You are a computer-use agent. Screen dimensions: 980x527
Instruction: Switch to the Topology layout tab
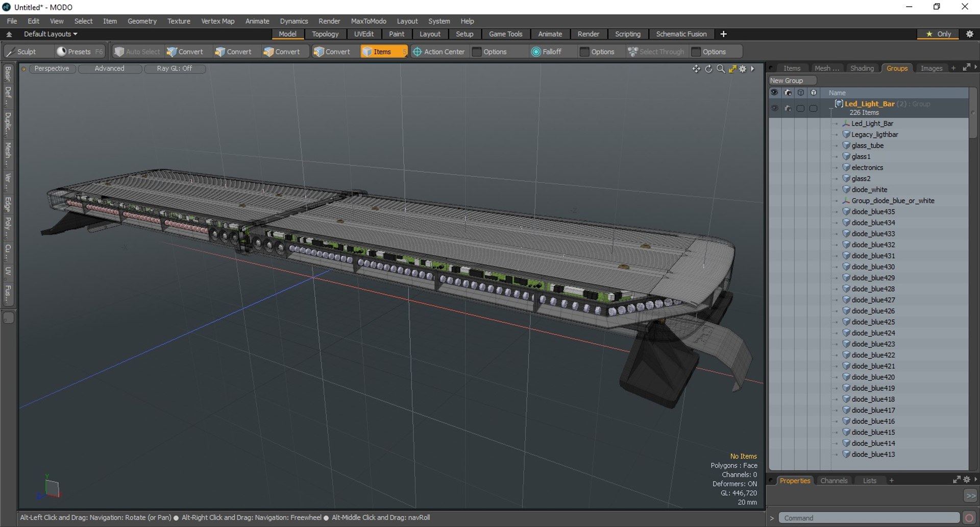click(325, 34)
